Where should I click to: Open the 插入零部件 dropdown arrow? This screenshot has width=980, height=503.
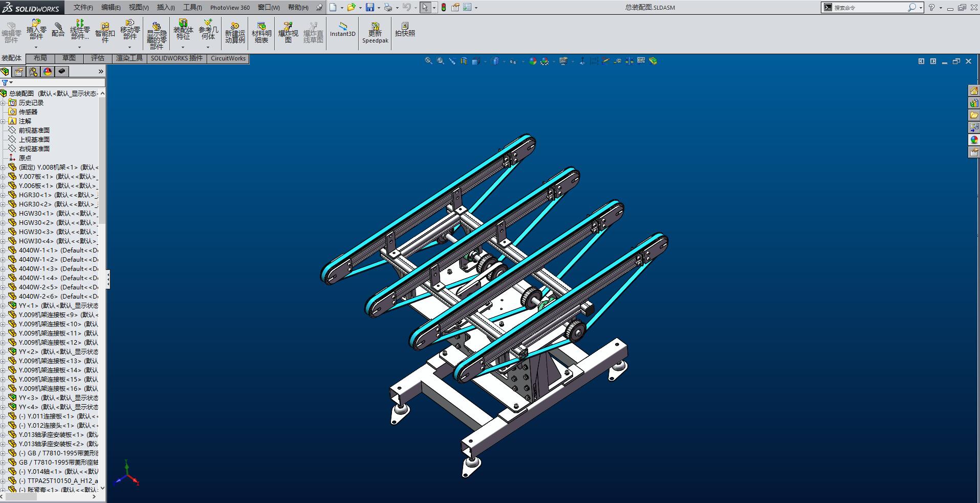coord(36,47)
